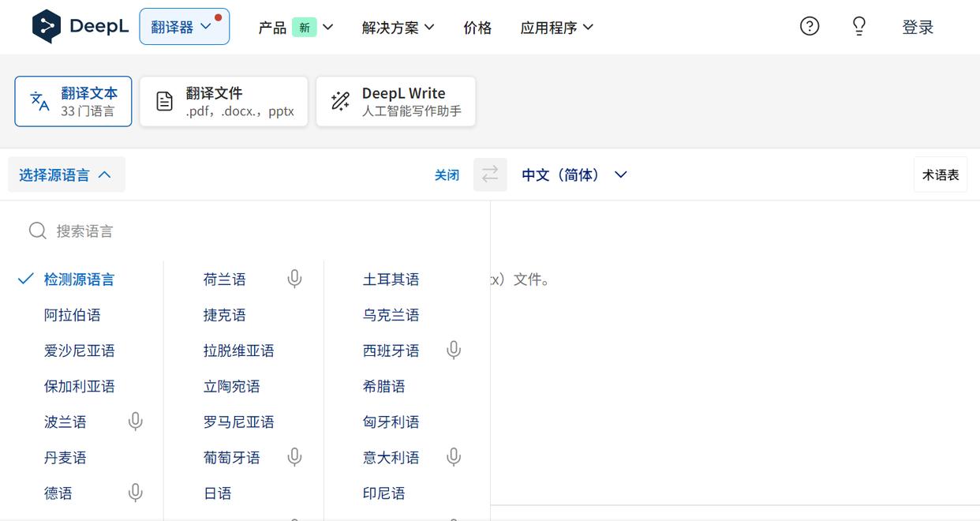The width and height of the screenshot is (980, 521).
Task: Click the microphone icon next to 荷兰语
Action: tap(294, 279)
